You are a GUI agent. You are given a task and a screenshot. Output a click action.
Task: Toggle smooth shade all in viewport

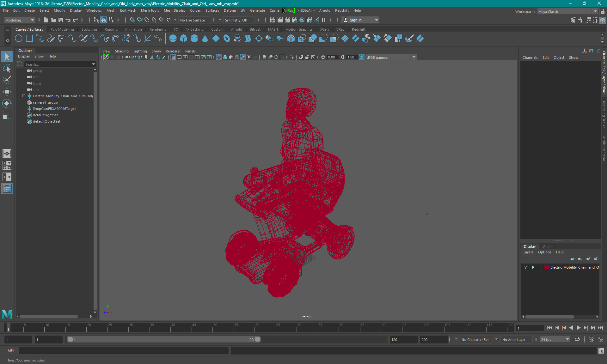point(225,57)
